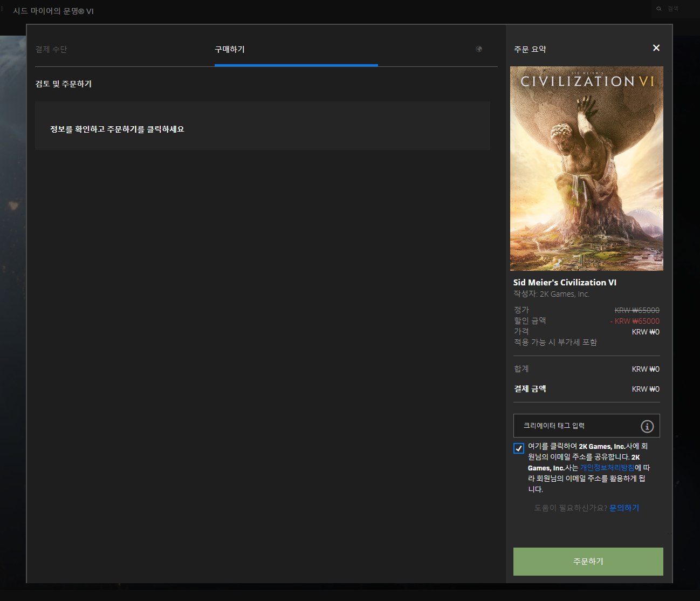Click the struck-through KRW ₩65000 list price
Screen dimensions: 700x601
(x=637, y=310)
